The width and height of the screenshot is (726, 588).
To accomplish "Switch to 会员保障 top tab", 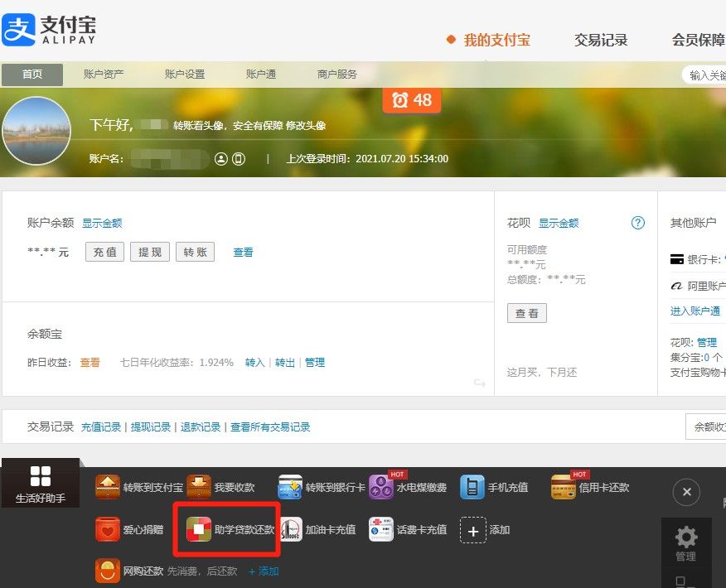I will (x=699, y=40).
